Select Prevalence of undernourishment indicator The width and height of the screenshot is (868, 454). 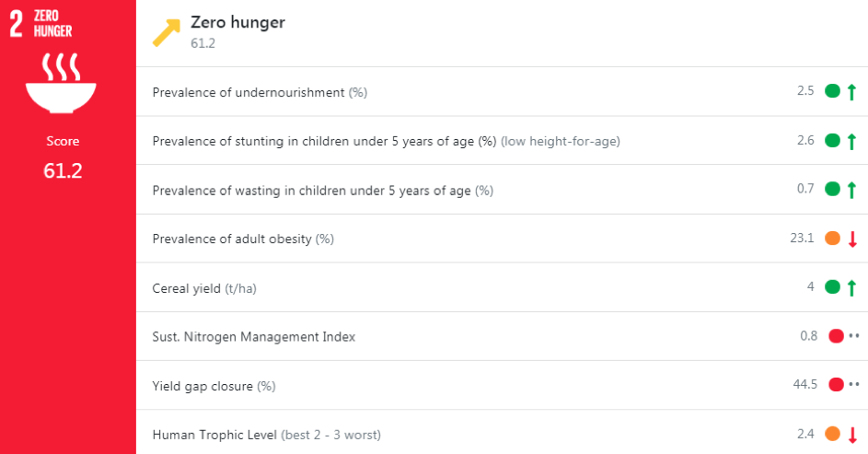[249, 92]
